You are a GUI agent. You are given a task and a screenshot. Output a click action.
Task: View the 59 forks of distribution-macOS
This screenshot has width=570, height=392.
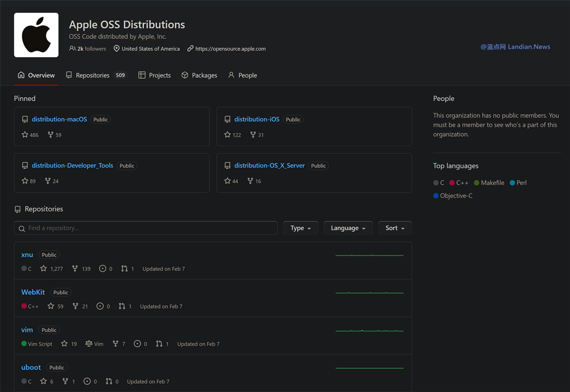[x=54, y=135]
